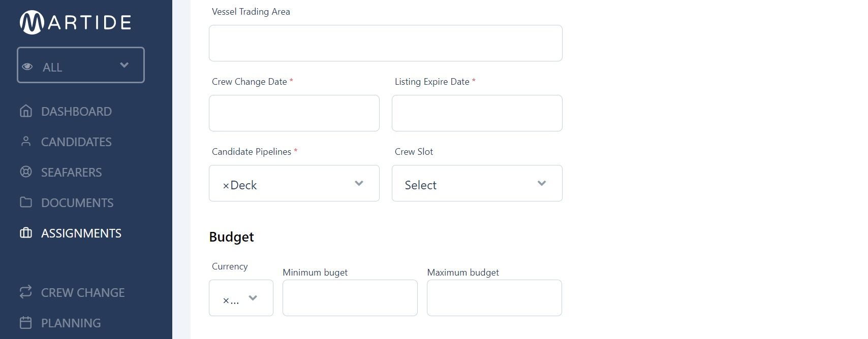Expand the ALL view selector dropdown

coord(81,65)
